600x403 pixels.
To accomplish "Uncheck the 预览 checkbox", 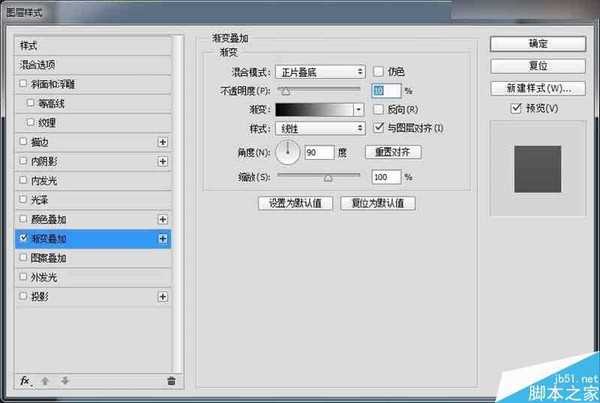I will click(x=517, y=108).
